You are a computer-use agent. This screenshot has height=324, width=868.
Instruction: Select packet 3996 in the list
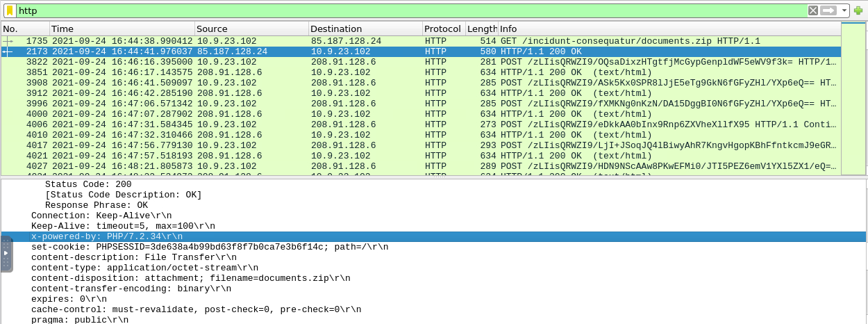pyautogui.click(x=421, y=104)
